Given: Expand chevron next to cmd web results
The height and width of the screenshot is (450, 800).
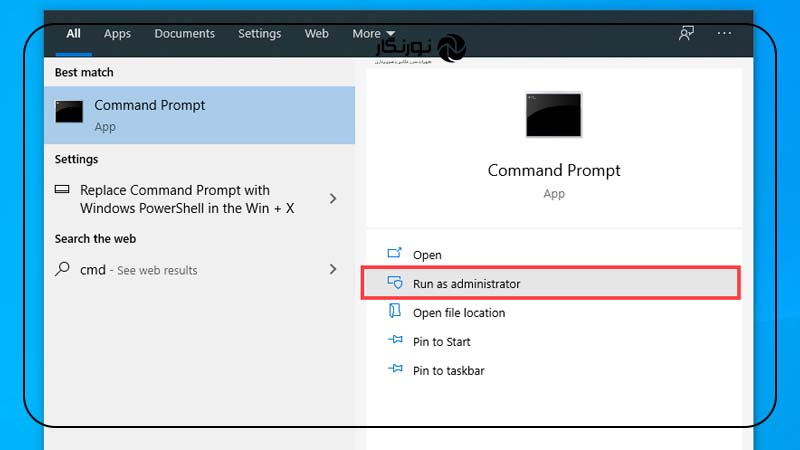Looking at the screenshot, I should [x=333, y=269].
